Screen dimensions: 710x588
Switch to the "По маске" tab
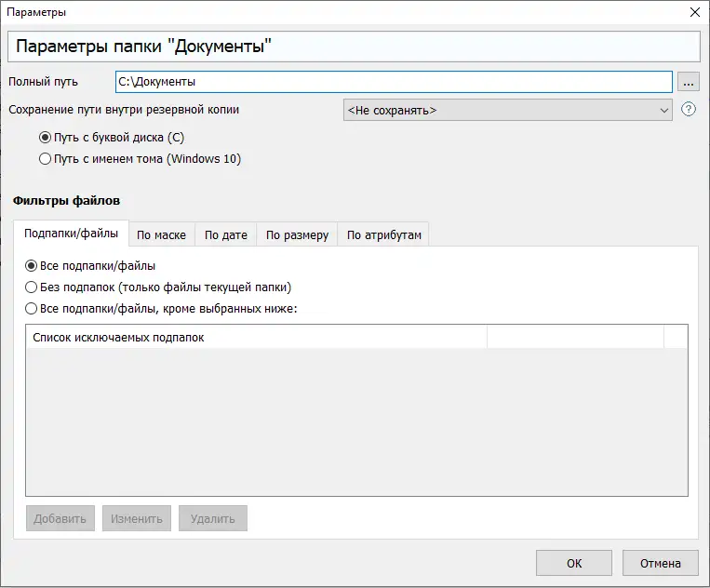[x=161, y=234]
